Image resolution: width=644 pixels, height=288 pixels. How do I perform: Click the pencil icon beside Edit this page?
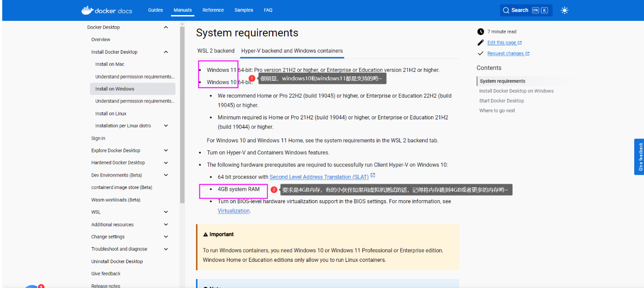481,43
